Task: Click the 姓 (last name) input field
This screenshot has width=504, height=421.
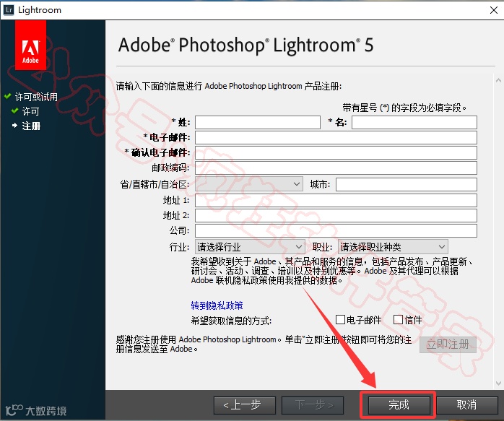Action: [258, 123]
